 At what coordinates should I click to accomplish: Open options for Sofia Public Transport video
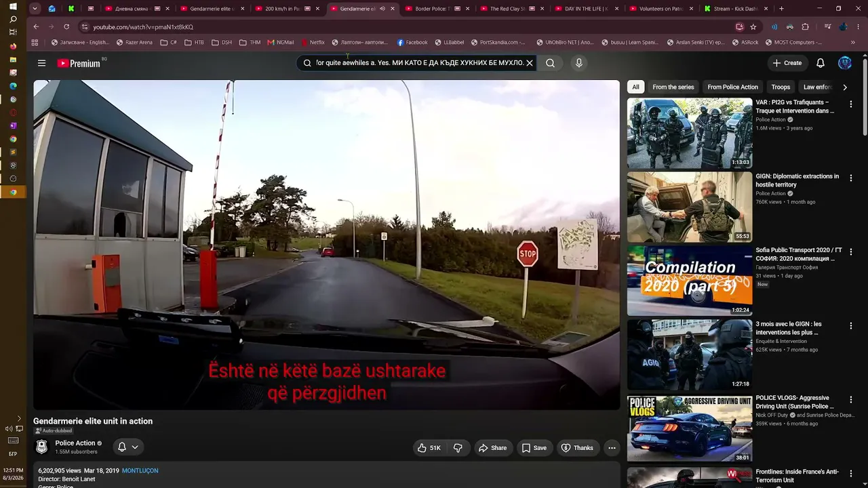coord(851,252)
